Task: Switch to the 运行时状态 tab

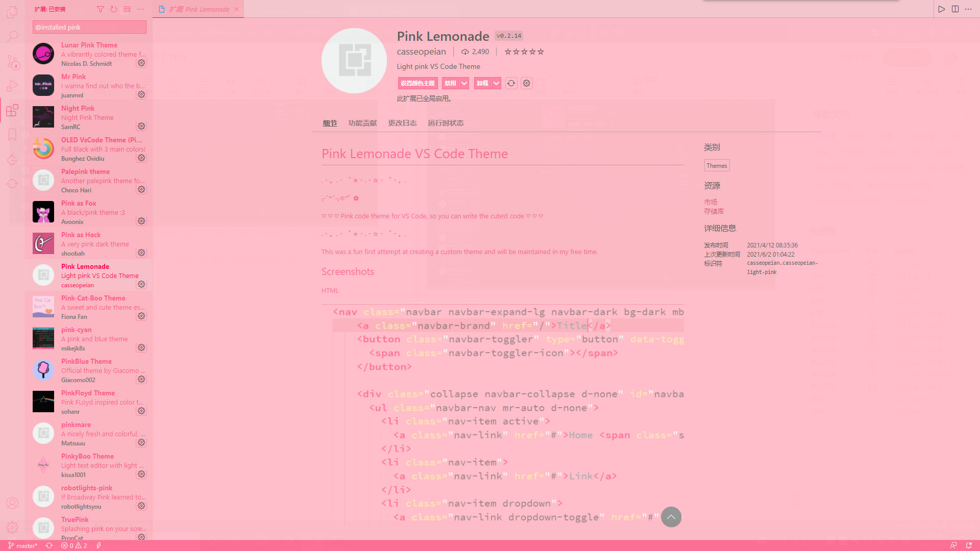Action: [445, 123]
